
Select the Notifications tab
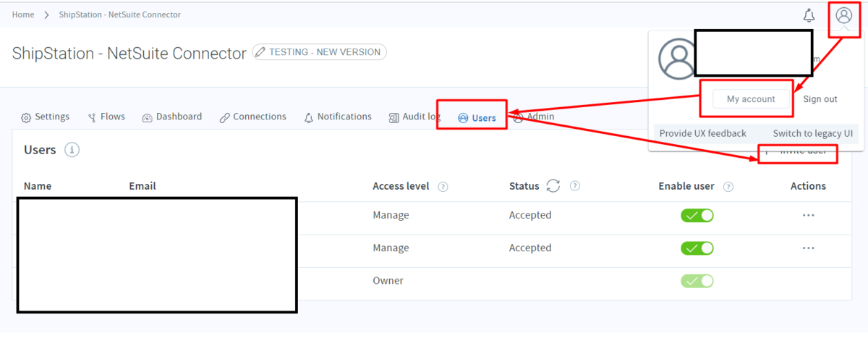coord(338,117)
